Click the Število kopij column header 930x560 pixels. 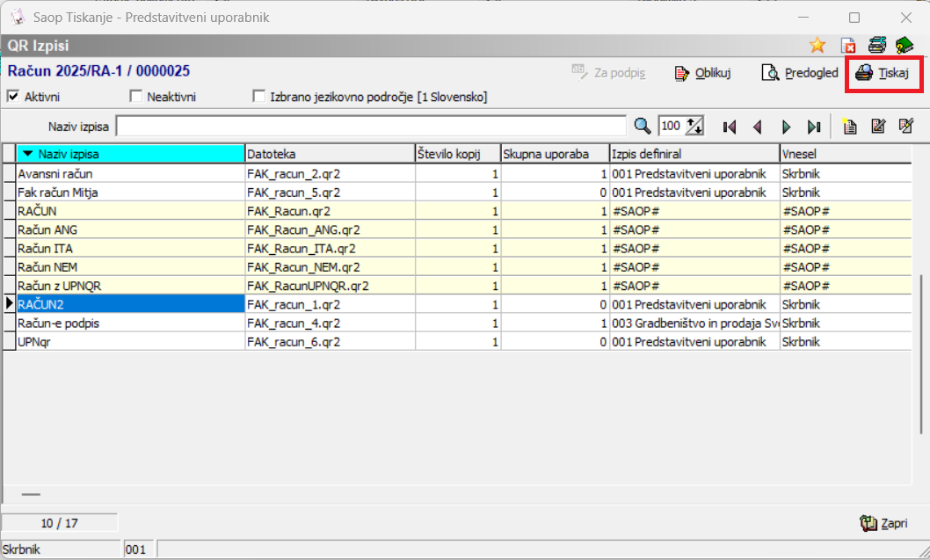tap(458, 154)
